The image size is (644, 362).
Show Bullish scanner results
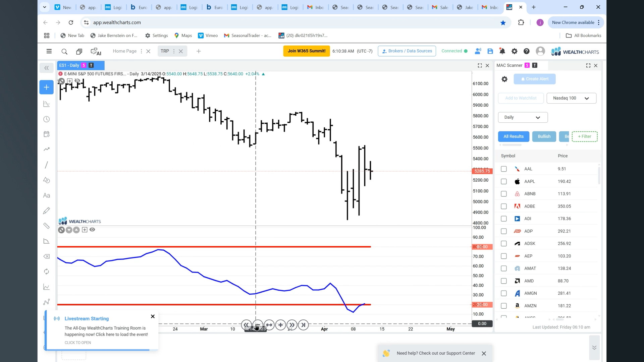click(x=544, y=136)
